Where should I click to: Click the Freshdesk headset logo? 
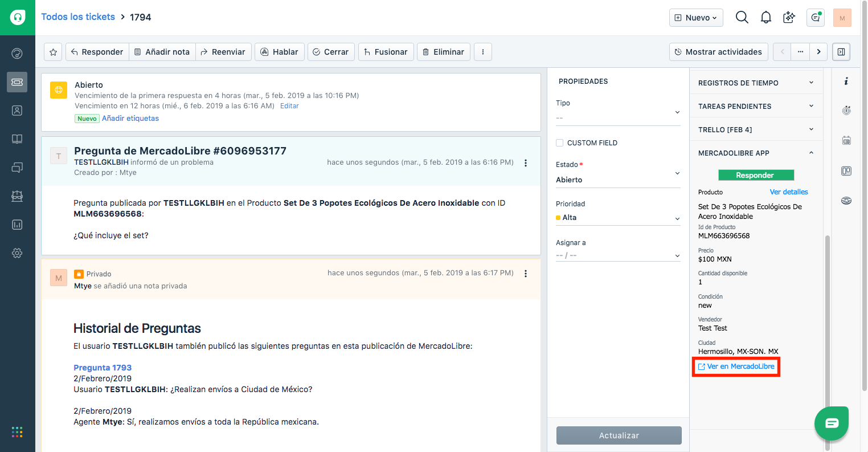click(17, 17)
